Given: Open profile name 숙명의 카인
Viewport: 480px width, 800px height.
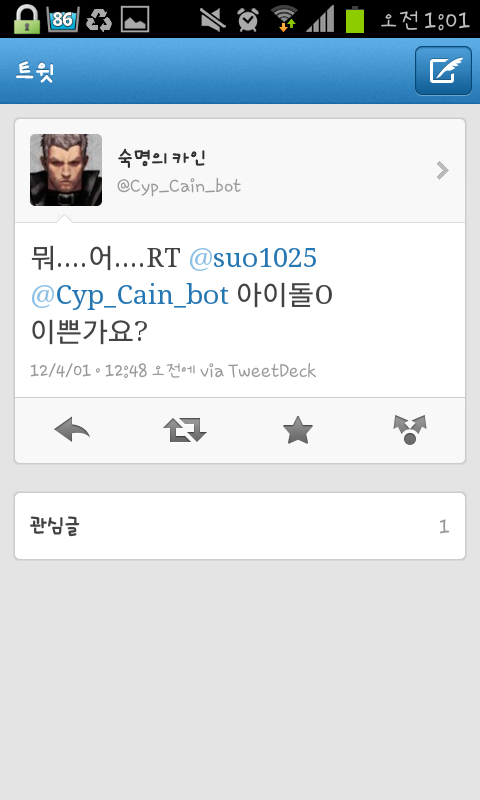Looking at the screenshot, I should tap(161, 158).
